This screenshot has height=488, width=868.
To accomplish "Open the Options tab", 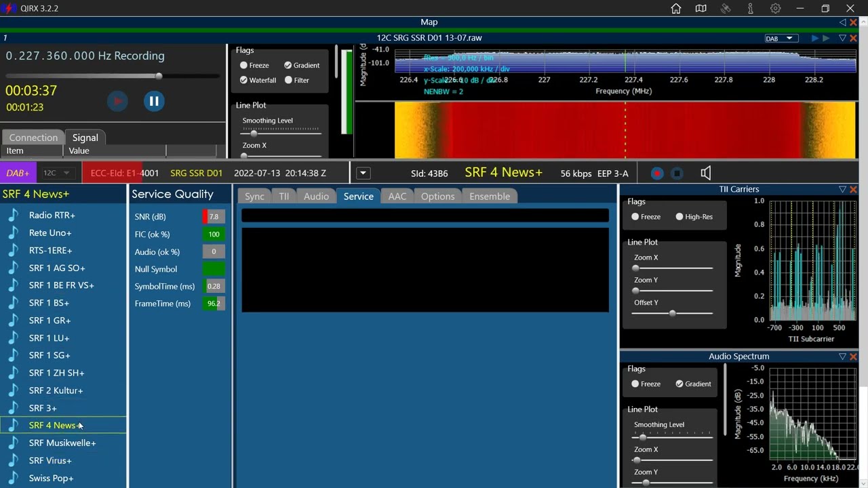I will (x=438, y=197).
